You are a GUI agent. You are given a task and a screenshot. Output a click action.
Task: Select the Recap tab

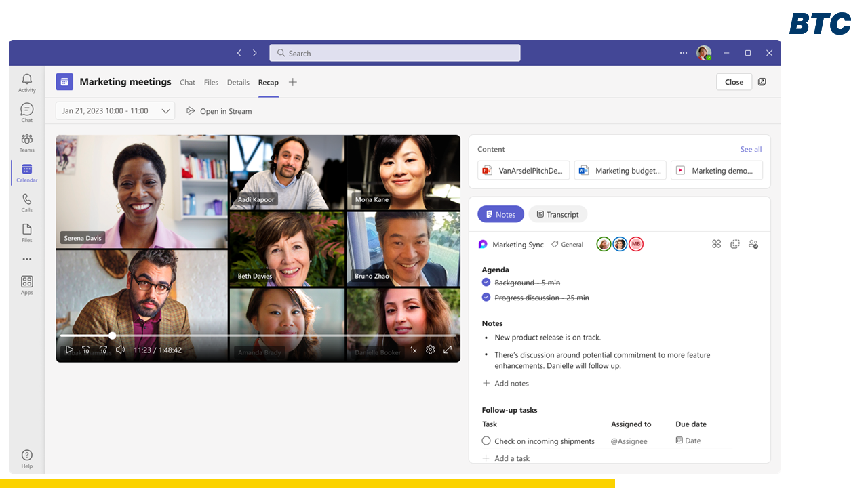pos(269,82)
